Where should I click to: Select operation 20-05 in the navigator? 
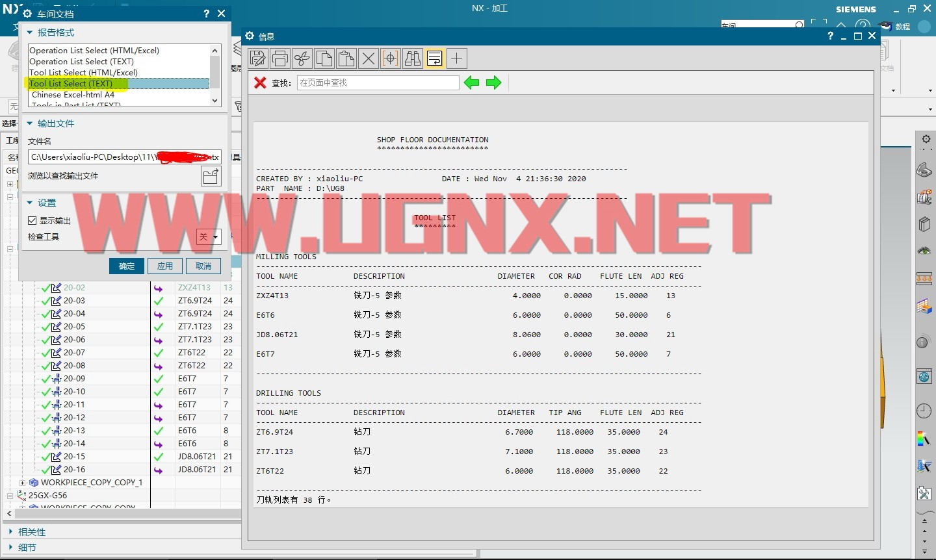pos(74,327)
